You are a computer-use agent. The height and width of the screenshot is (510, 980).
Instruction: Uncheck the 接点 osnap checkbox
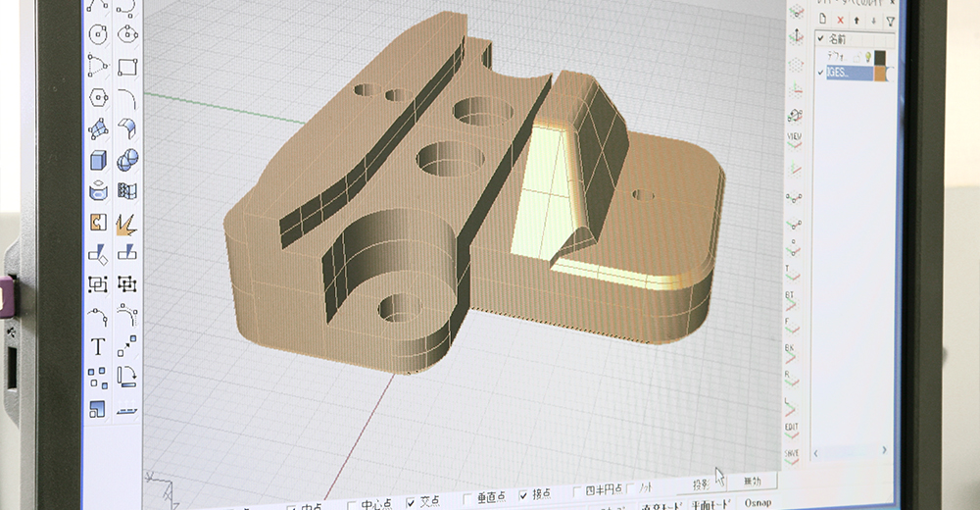(x=522, y=496)
